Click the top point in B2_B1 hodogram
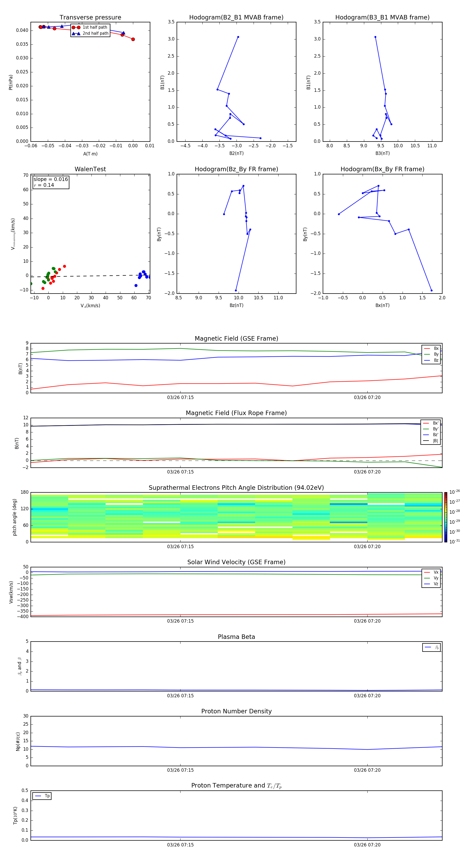Viewport: 473px width, 868px height. click(238, 37)
